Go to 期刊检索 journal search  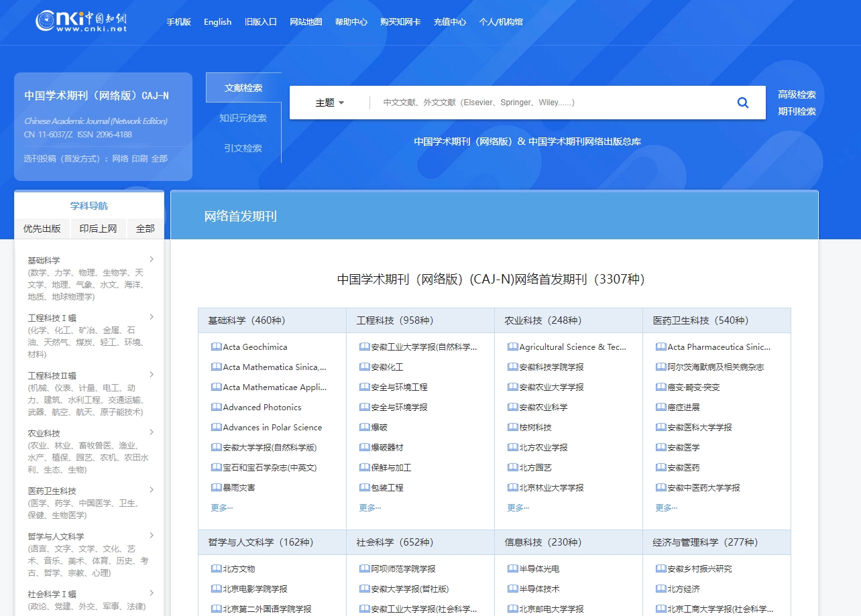(x=797, y=111)
